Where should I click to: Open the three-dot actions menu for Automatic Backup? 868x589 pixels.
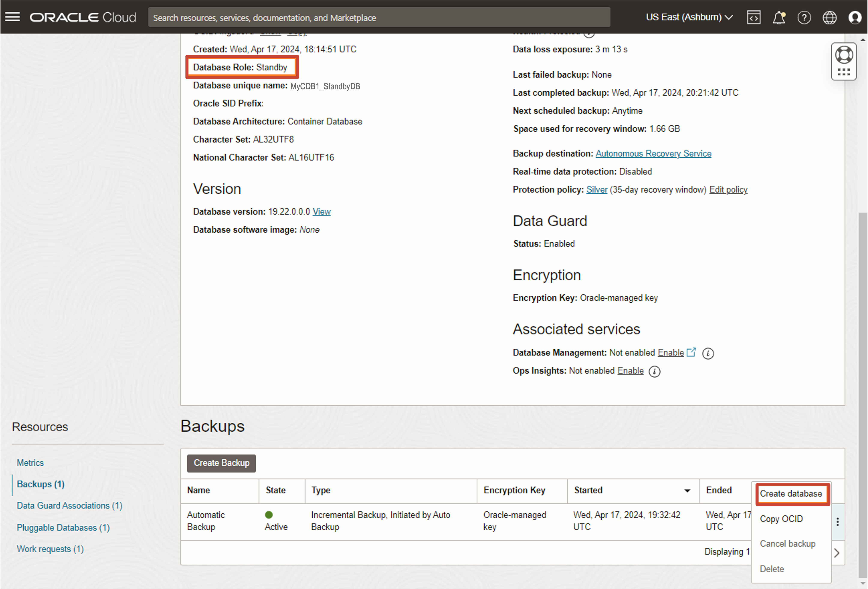[x=838, y=522]
